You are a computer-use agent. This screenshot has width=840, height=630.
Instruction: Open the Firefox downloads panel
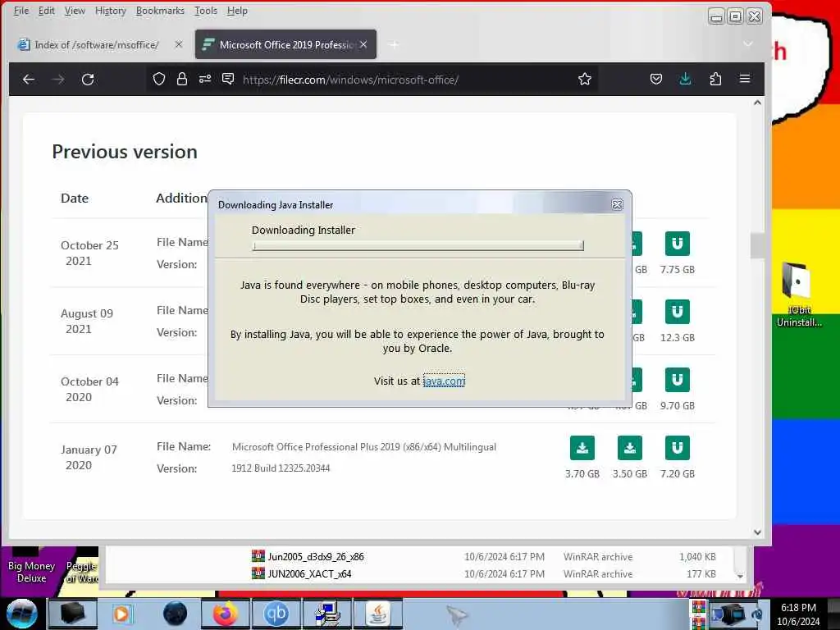coord(685,80)
